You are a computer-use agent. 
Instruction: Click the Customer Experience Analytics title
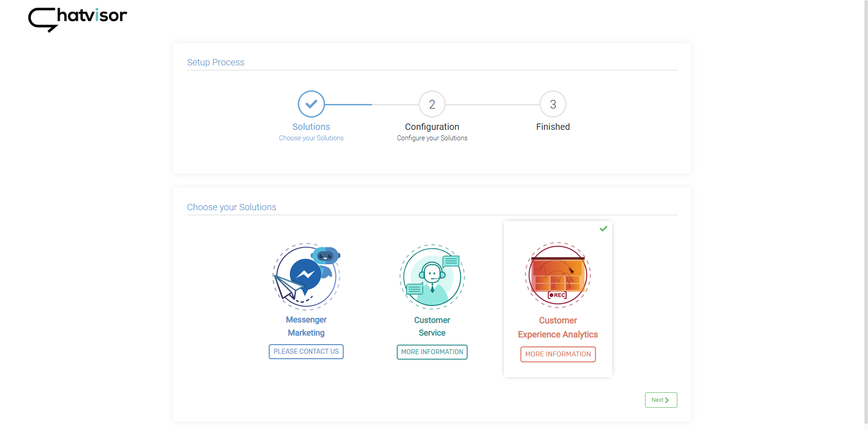click(x=558, y=327)
